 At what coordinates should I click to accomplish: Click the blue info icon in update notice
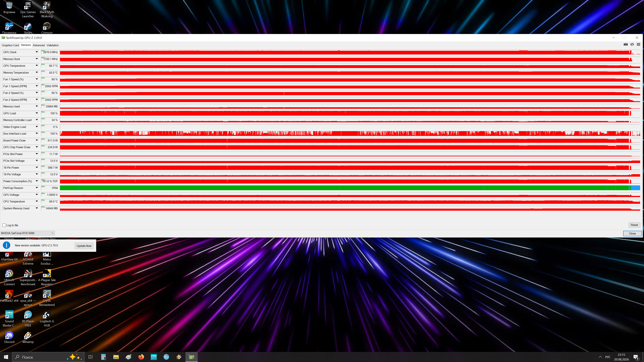(x=7, y=245)
